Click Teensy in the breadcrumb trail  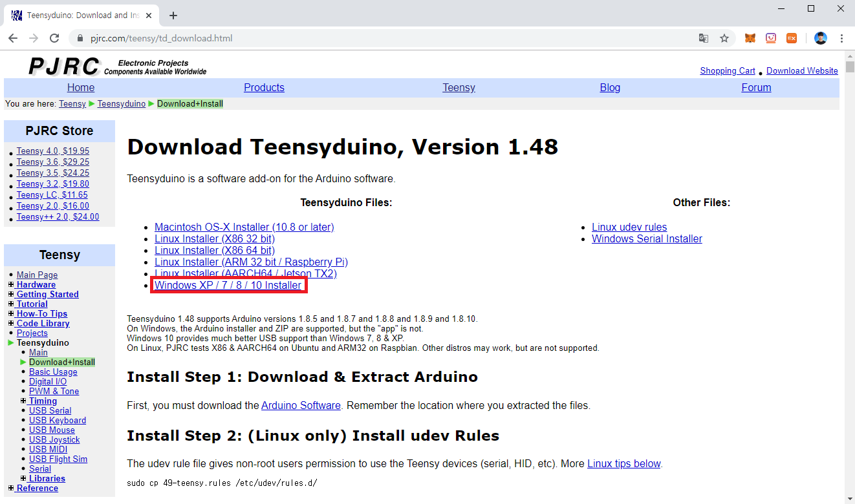pyautogui.click(x=72, y=103)
